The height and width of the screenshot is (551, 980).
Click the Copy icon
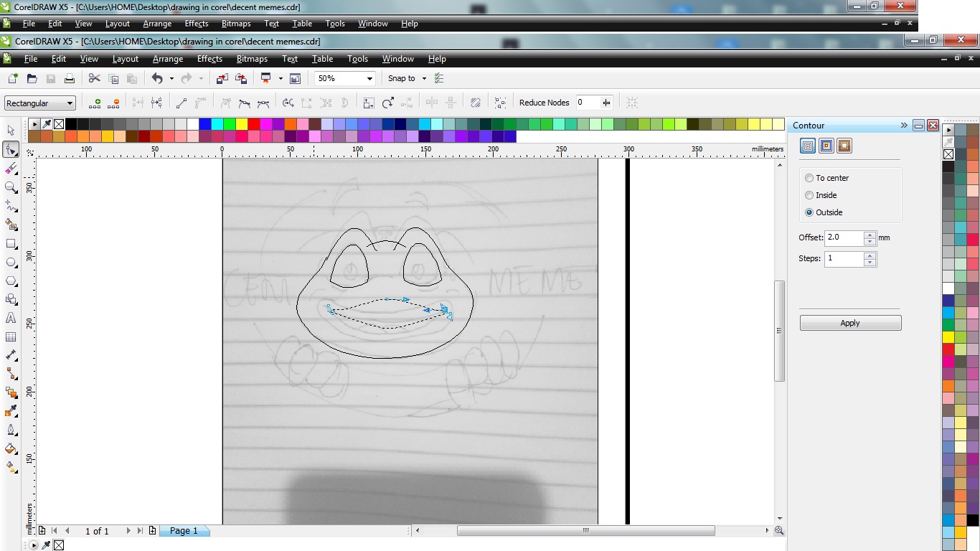click(x=113, y=78)
